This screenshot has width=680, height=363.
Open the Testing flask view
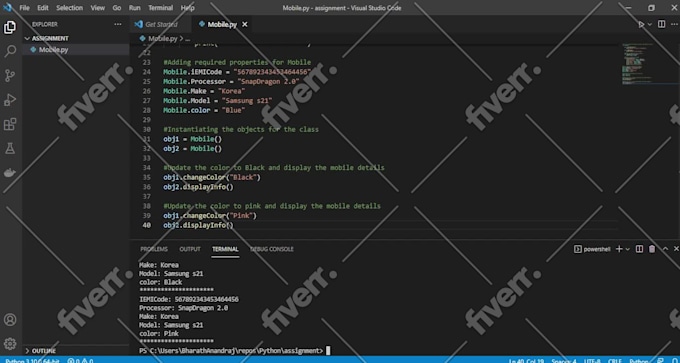pyautogui.click(x=10, y=149)
